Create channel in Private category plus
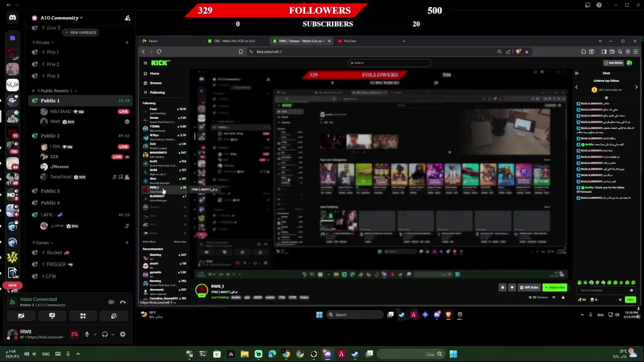Viewport: 644px width, 362px height. pyautogui.click(x=127, y=43)
